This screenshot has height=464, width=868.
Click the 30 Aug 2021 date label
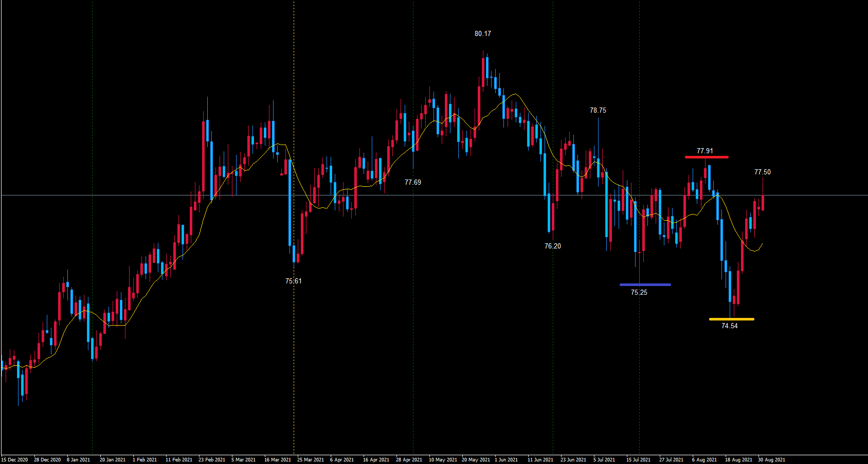[x=771, y=460]
